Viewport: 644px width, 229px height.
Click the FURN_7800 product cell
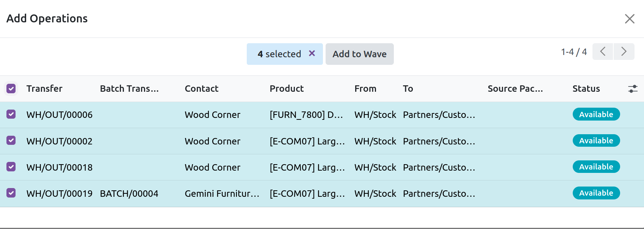pos(306,115)
